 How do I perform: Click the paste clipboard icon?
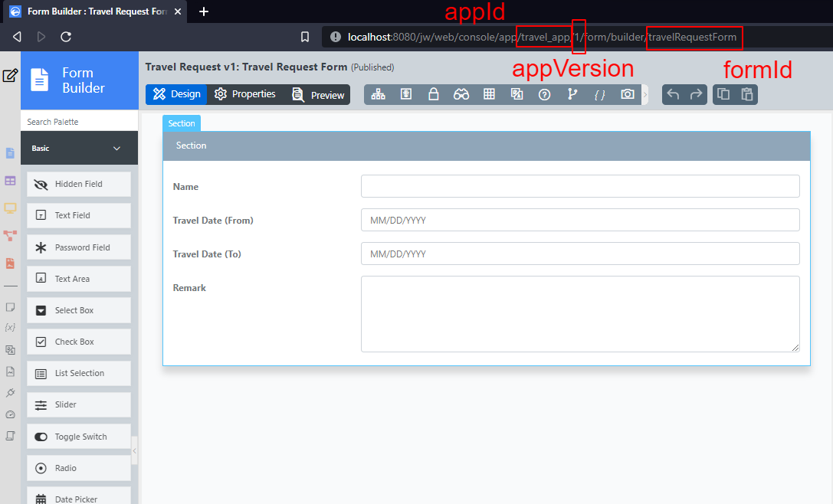[x=746, y=94]
